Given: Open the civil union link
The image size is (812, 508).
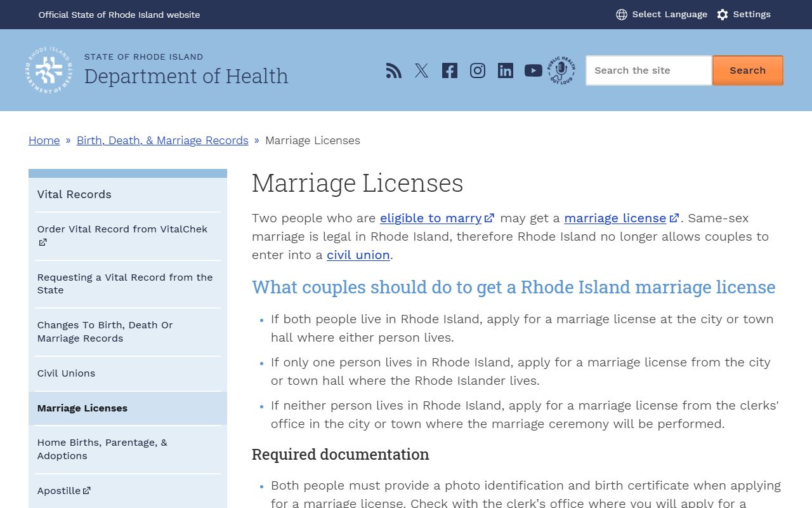Looking at the screenshot, I should point(358,255).
